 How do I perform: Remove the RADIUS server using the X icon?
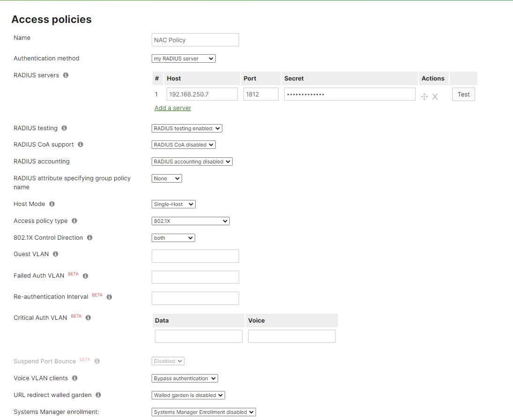434,96
